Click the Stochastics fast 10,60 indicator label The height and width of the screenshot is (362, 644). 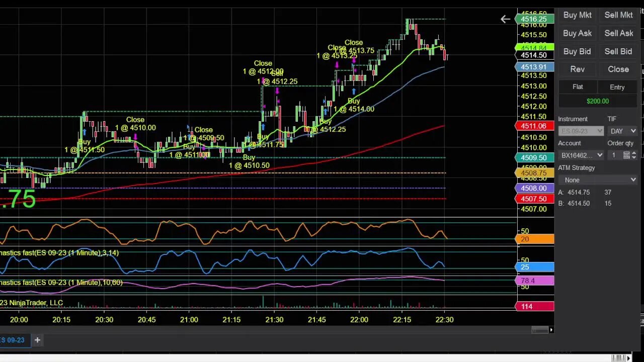(x=61, y=283)
